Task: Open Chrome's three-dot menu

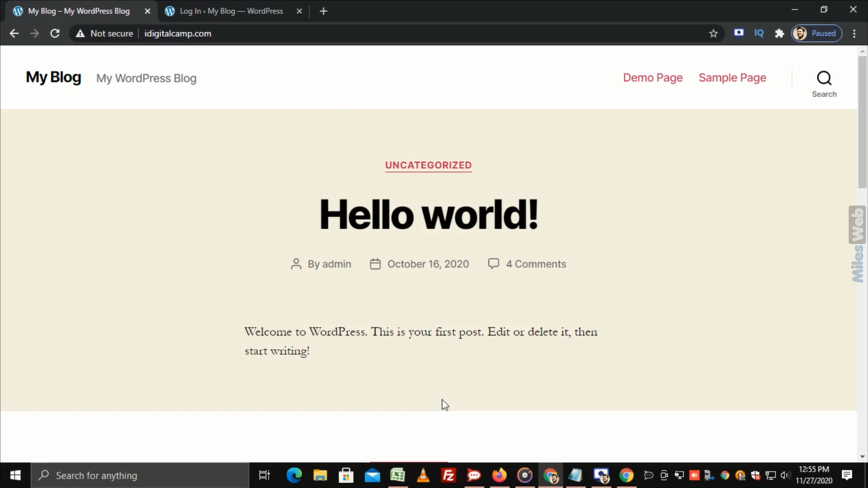Action: [855, 34]
